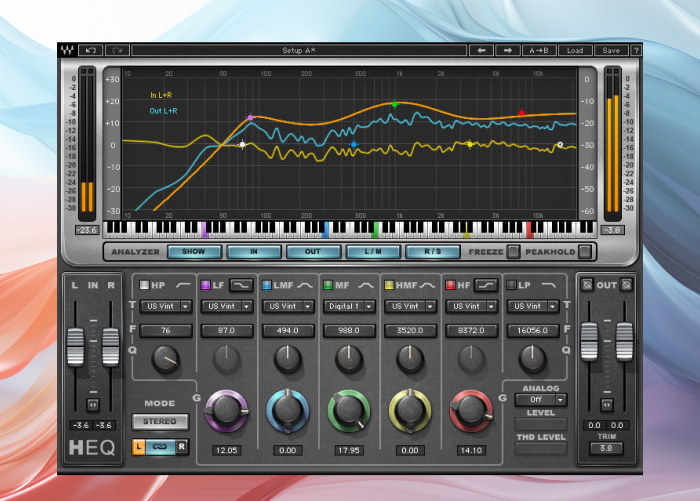Expand the LP band US Vint type dropdown
This screenshot has width=700, height=501.
point(532,306)
